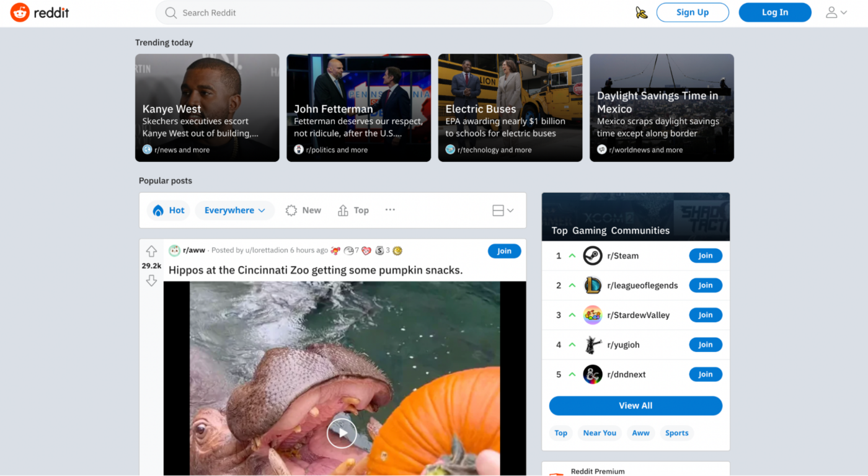
Task: Click the Reddit logo home icon
Action: (20, 12)
